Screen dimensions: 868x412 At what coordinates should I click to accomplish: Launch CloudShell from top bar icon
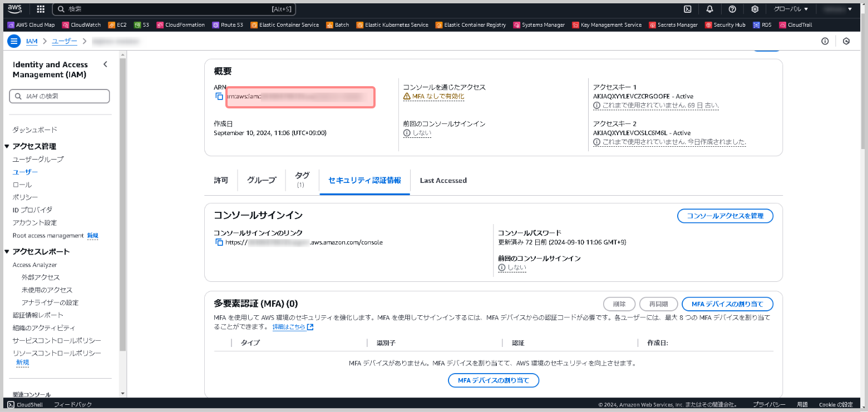(x=688, y=9)
